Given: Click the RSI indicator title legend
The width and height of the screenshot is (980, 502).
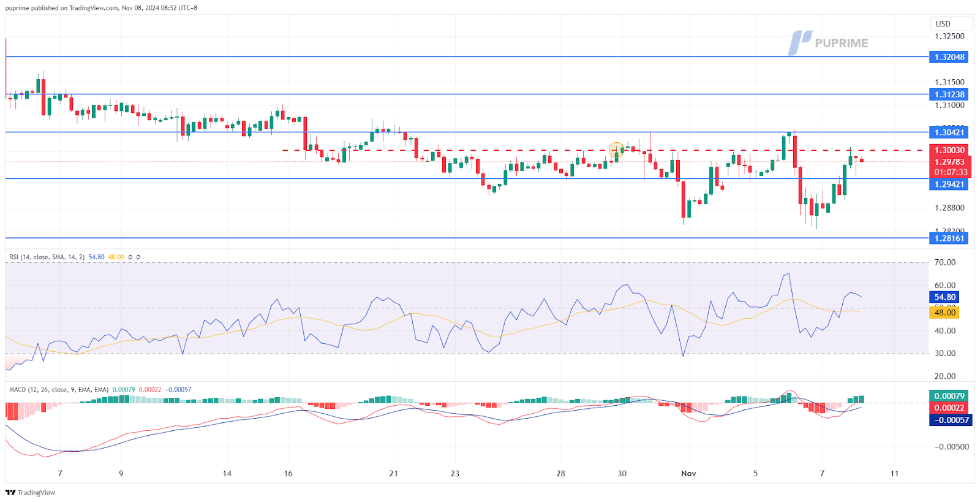Looking at the screenshot, I should tap(47, 257).
